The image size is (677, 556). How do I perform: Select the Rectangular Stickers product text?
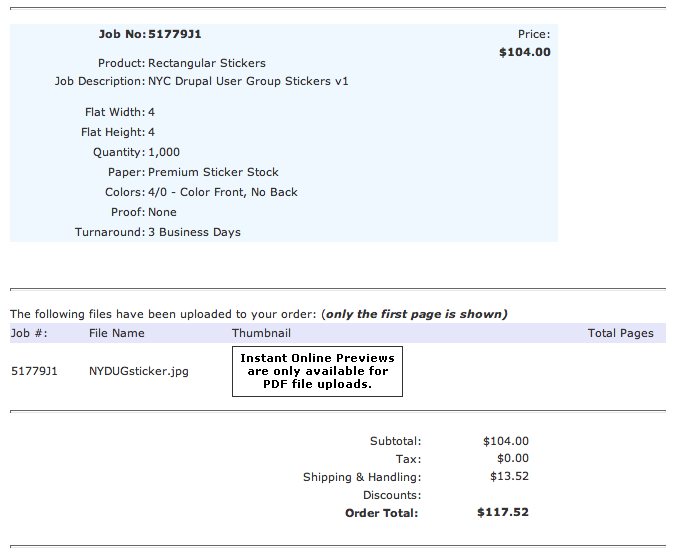pos(207,63)
